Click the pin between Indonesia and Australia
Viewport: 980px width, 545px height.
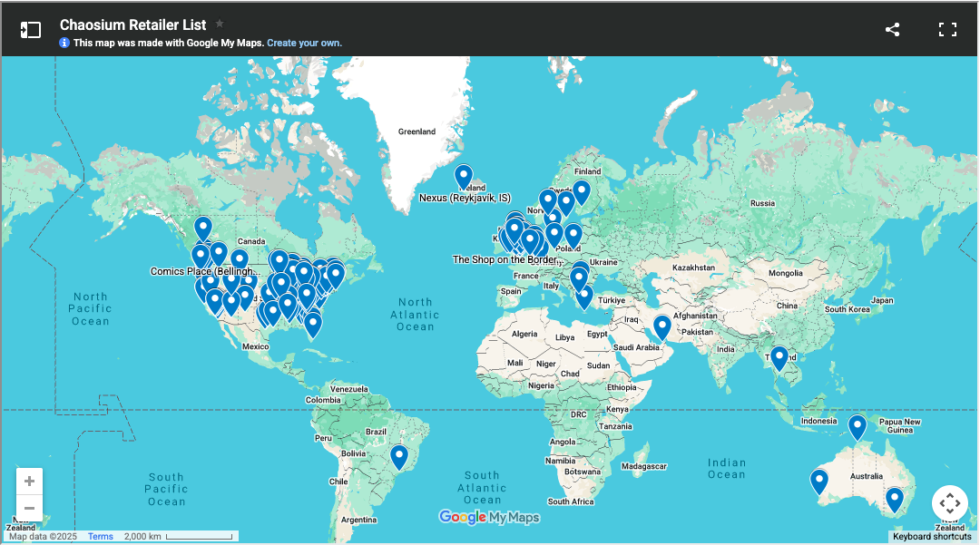tap(857, 426)
